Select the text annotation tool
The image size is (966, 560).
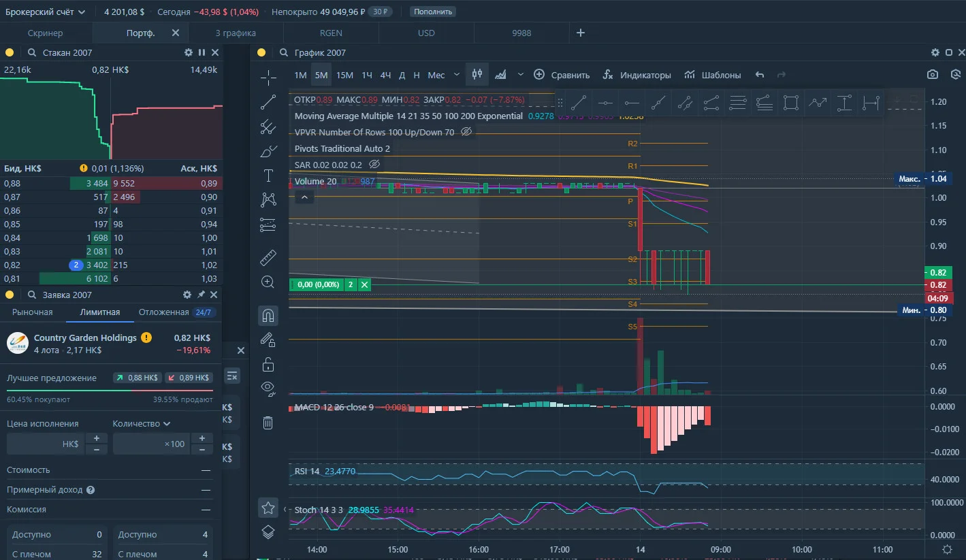click(268, 176)
